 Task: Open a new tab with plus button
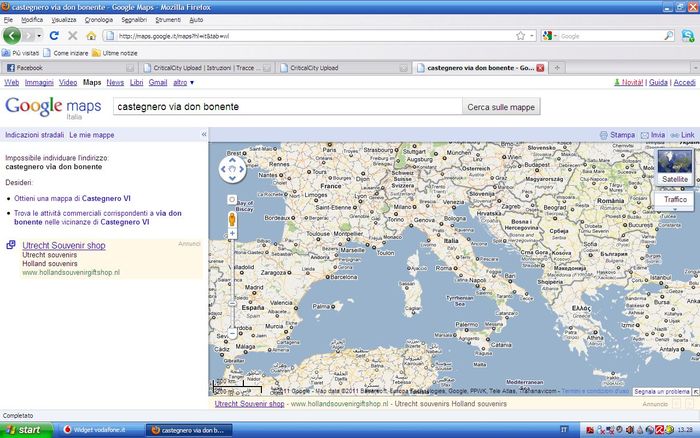(557, 68)
